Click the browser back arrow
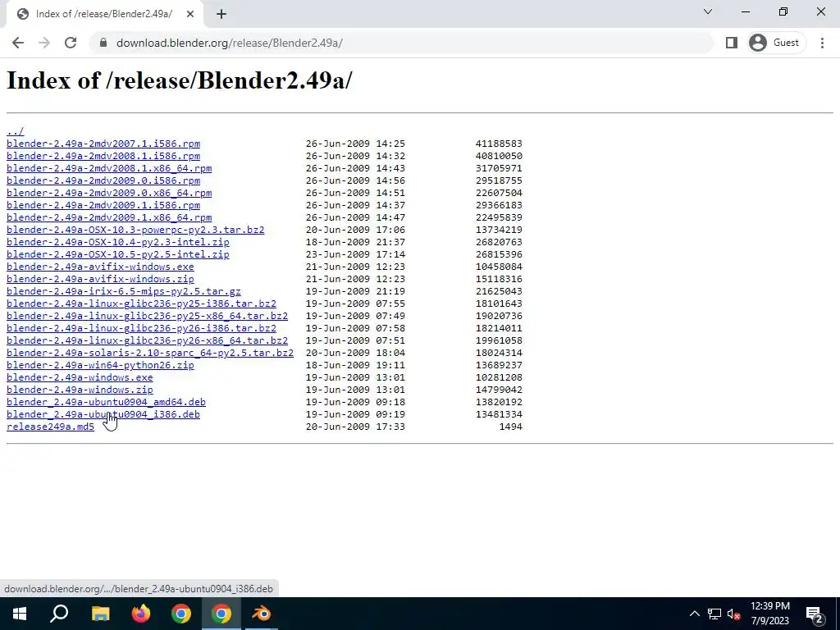The width and height of the screenshot is (840, 630). (x=18, y=43)
